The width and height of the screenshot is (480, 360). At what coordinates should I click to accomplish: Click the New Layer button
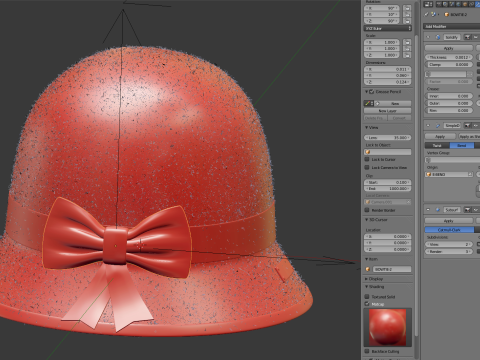(x=387, y=111)
